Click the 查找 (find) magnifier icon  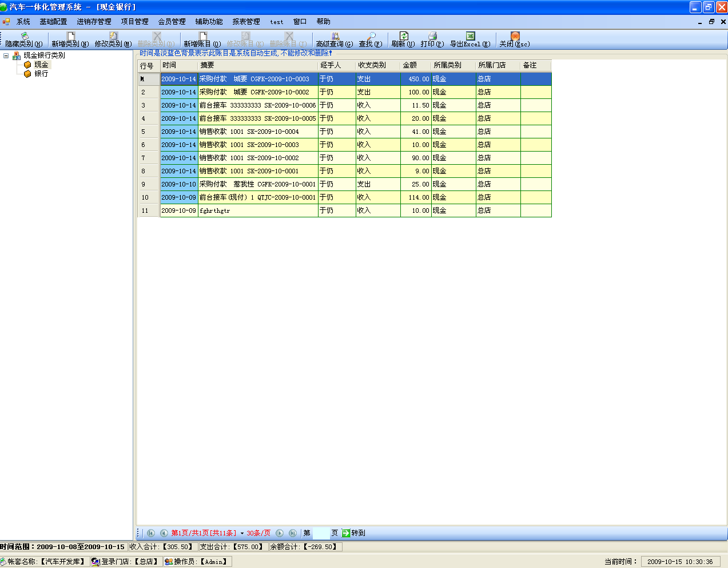pyautogui.click(x=371, y=36)
